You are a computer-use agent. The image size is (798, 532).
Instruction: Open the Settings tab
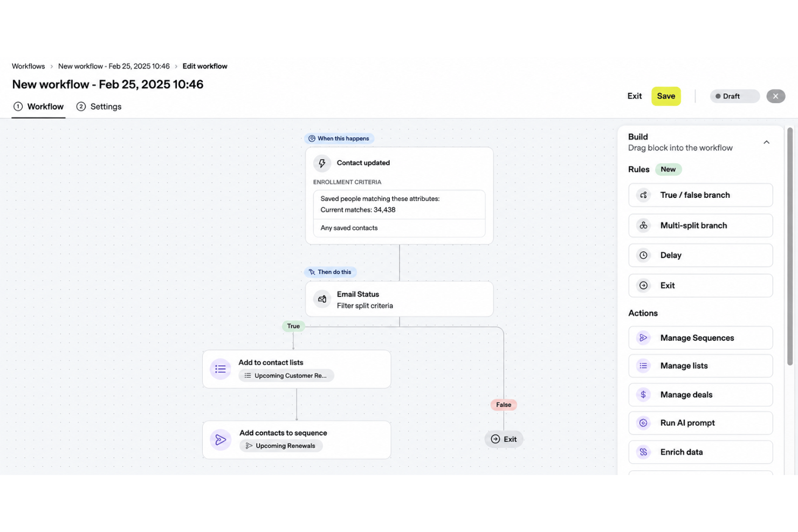pyautogui.click(x=99, y=107)
